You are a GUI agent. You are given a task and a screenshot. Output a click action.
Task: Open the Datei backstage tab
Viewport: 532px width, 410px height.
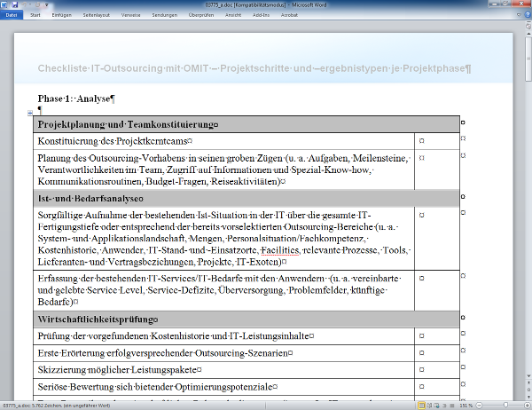tap(11, 15)
